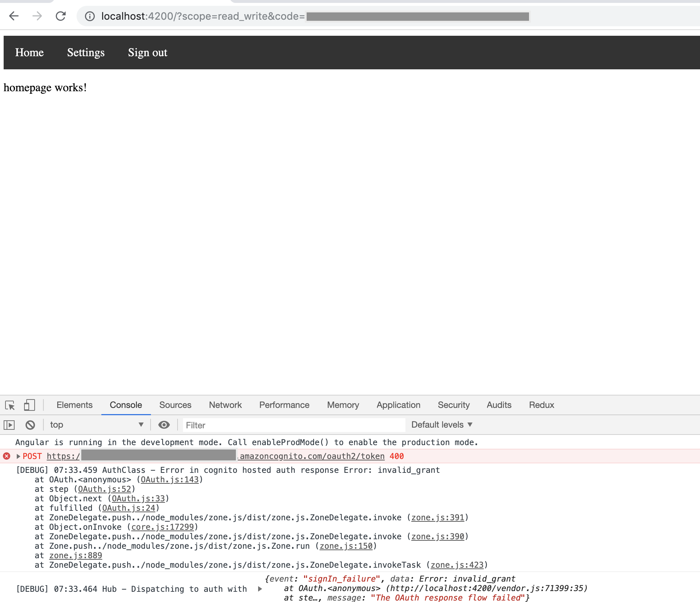Clear the console with the ban icon
Image resolution: width=700 pixels, height=602 pixels.
tap(30, 425)
